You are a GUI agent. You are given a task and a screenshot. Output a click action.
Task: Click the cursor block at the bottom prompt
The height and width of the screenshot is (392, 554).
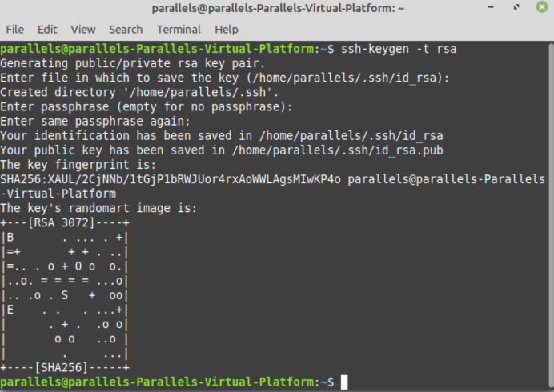pyautogui.click(x=344, y=382)
